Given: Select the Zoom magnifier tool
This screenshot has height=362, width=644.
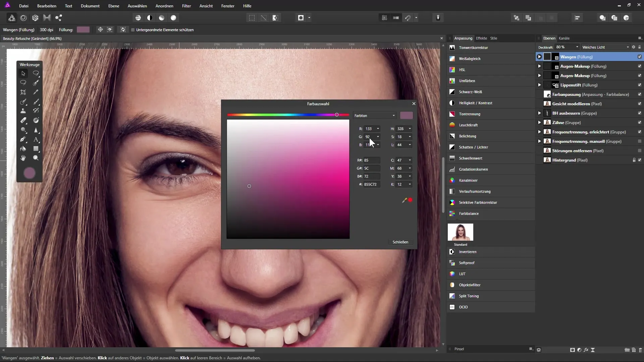Looking at the screenshot, I should 36,158.
